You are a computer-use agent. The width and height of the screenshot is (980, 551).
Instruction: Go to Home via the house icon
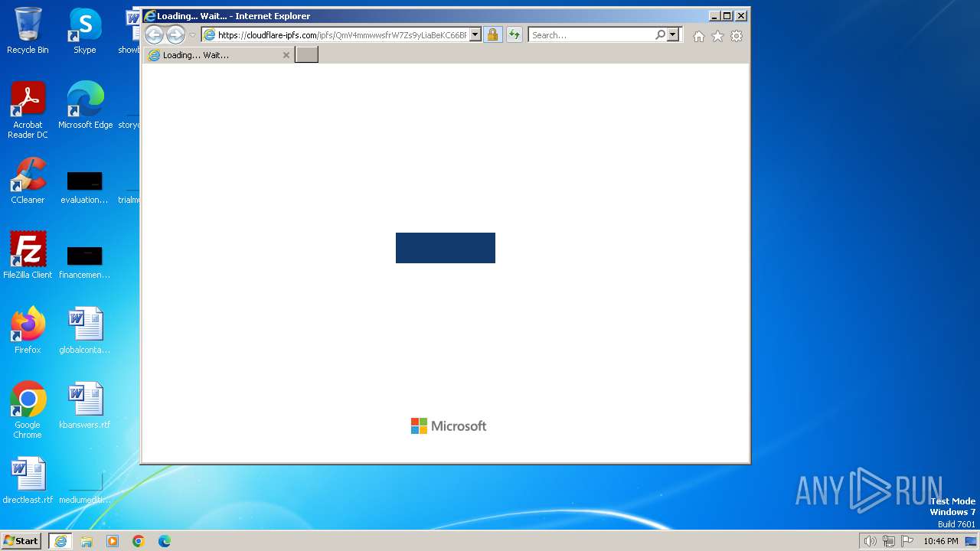click(699, 36)
